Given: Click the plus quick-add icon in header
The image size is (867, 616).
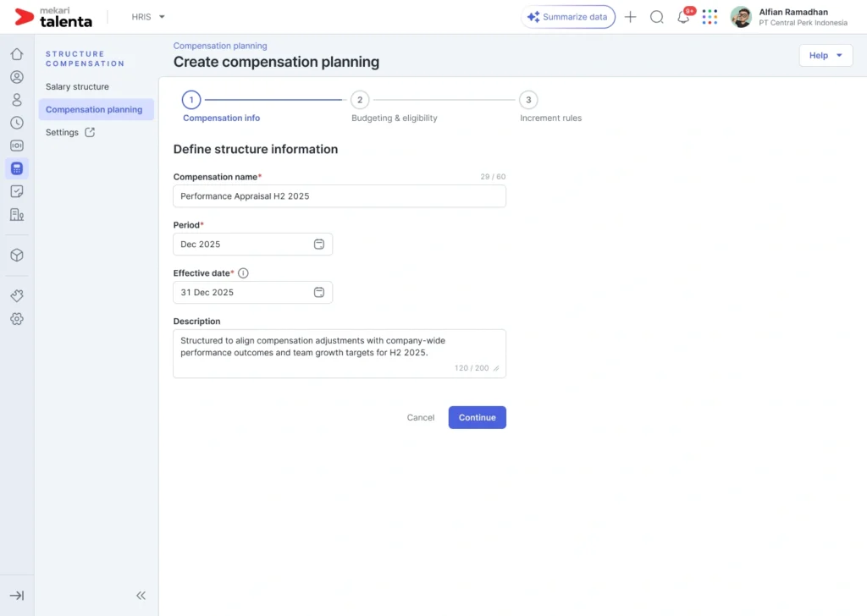Looking at the screenshot, I should [630, 17].
